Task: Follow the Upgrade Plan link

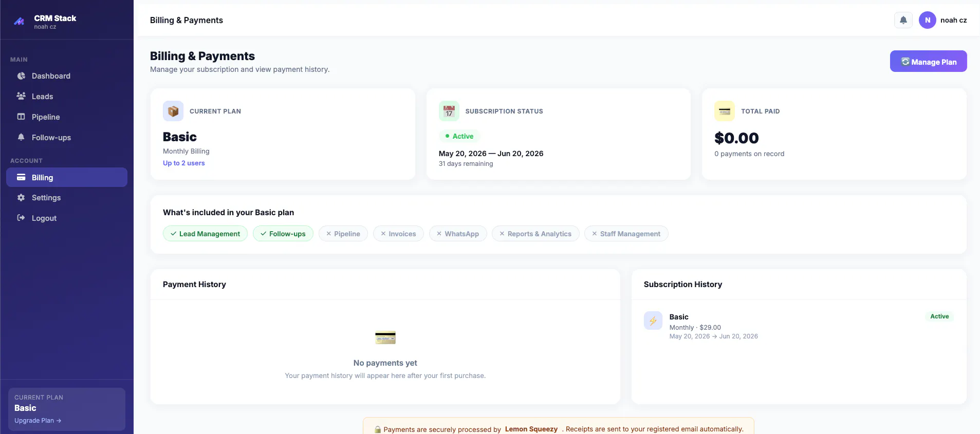Action: coord(38,420)
